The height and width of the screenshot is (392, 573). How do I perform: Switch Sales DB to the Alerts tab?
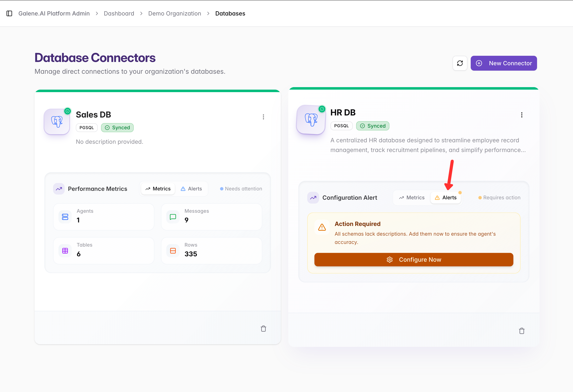(191, 189)
